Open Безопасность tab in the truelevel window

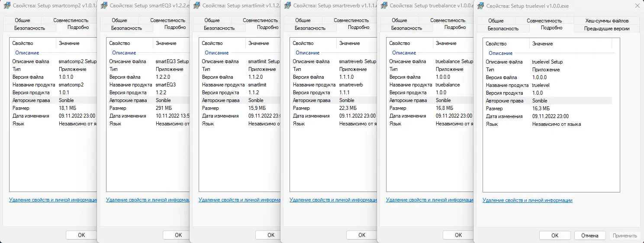click(x=502, y=29)
